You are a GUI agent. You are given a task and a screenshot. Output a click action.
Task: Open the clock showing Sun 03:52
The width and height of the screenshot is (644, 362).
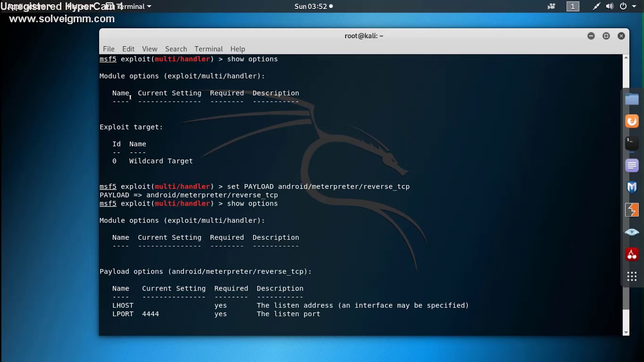pyautogui.click(x=313, y=7)
